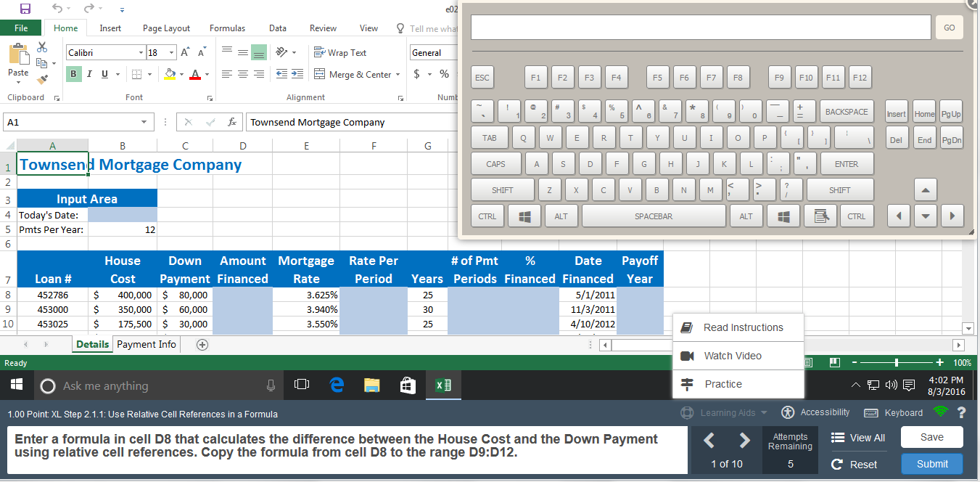Click the zoom in plus button
The width and height of the screenshot is (980, 482).
tap(940, 361)
